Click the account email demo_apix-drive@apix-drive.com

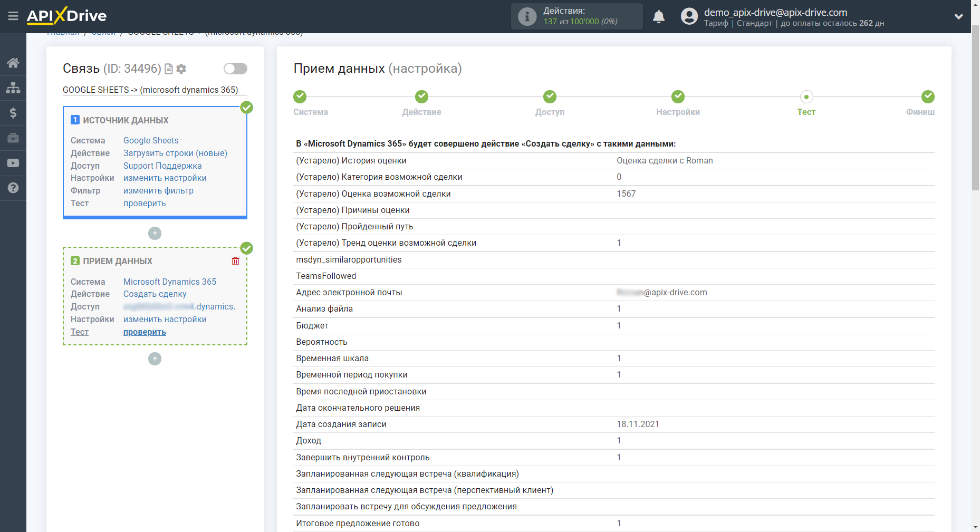point(775,12)
